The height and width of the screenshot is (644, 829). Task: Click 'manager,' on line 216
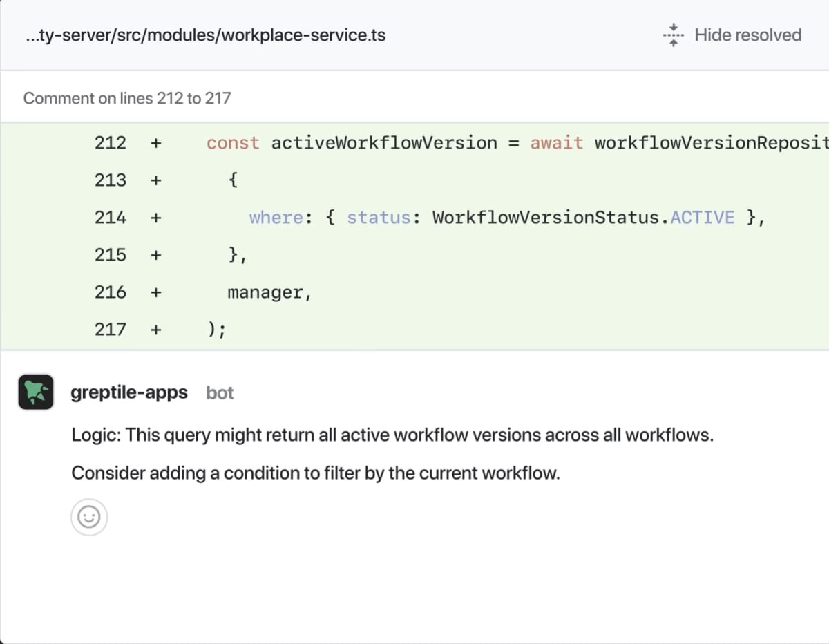point(270,293)
